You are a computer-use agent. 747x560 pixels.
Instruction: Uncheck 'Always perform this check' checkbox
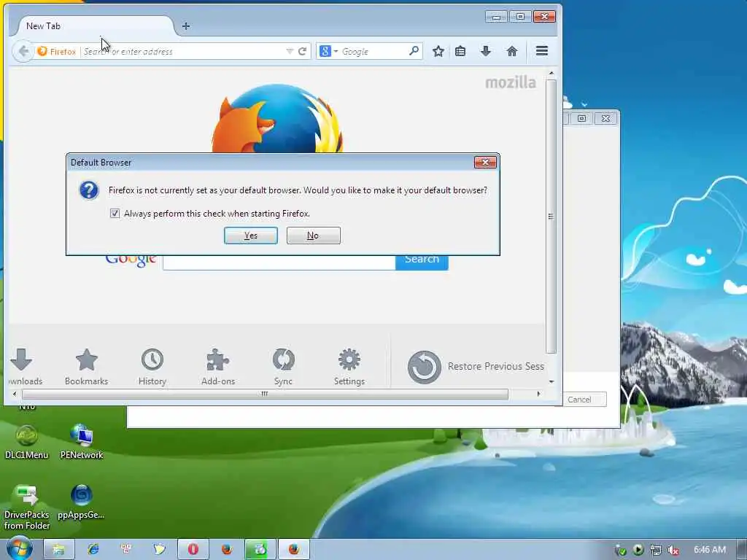115,214
